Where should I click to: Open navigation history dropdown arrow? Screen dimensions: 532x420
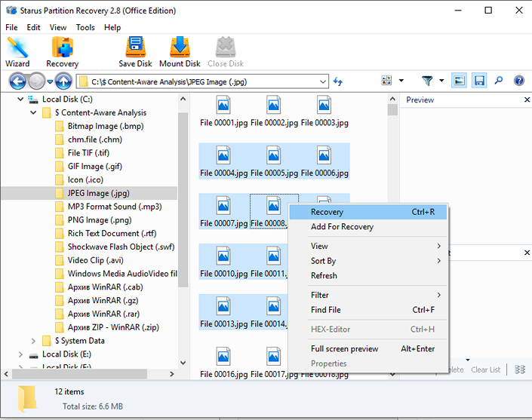tap(50, 81)
